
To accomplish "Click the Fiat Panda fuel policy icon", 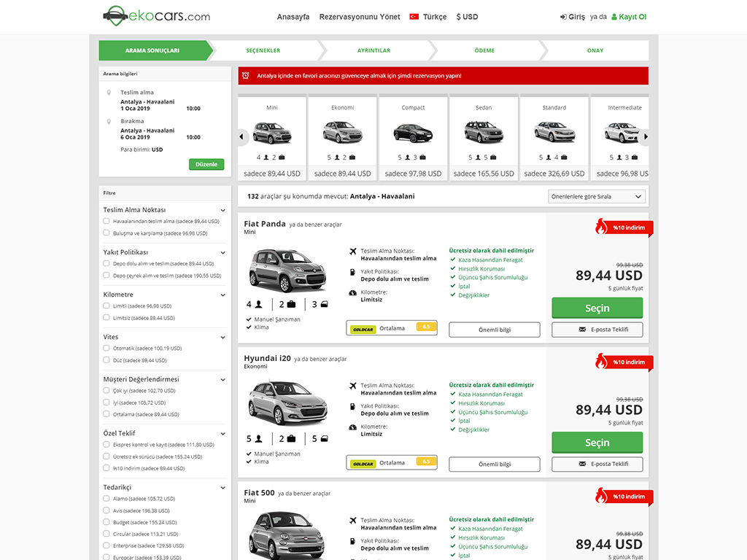I will click(x=352, y=273).
